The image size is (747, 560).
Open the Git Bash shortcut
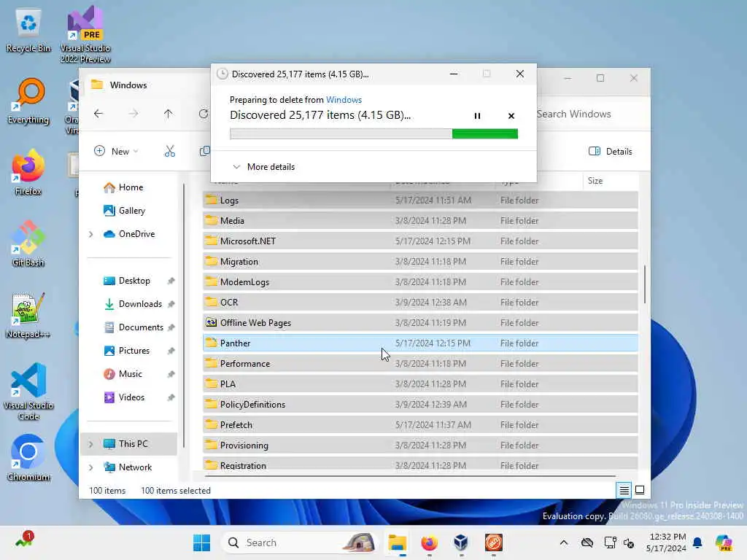click(28, 244)
